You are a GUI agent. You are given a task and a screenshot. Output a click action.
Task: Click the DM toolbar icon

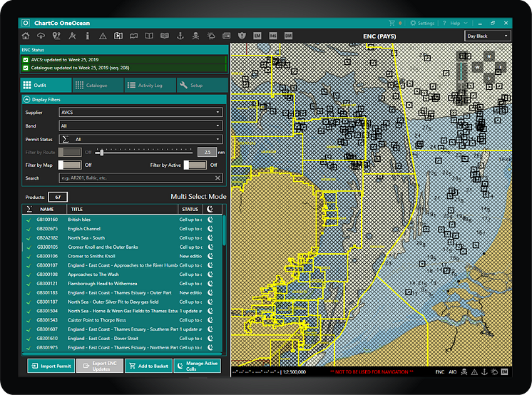[x=288, y=36]
